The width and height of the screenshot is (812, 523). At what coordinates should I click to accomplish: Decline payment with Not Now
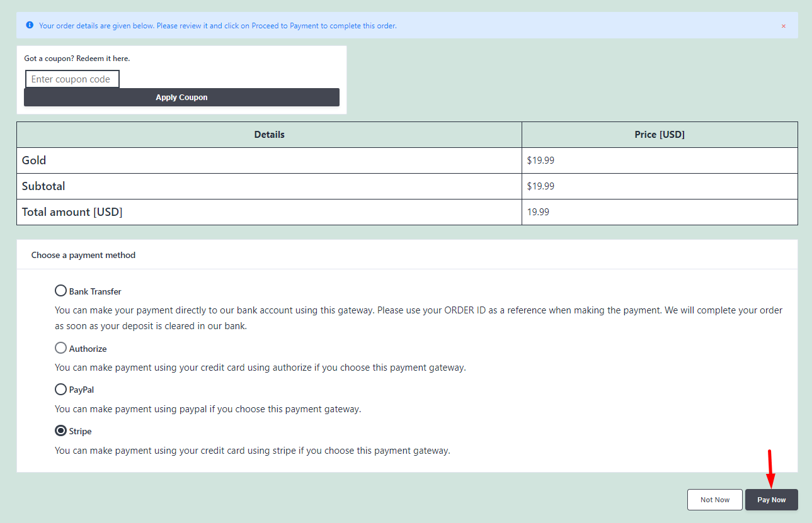715,500
